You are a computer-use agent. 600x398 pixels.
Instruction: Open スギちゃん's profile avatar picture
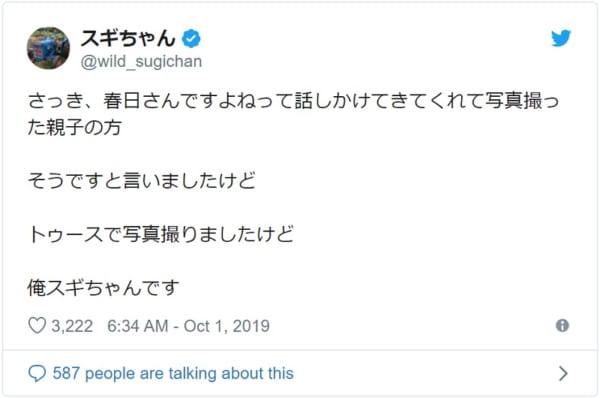pos(48,48)
